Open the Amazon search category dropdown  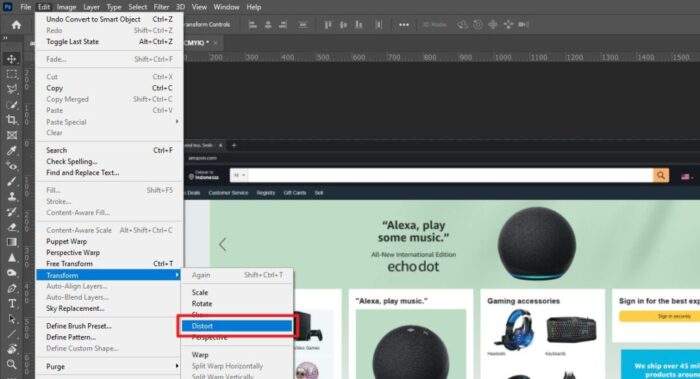pyautogui.click(x=239, y=175)
